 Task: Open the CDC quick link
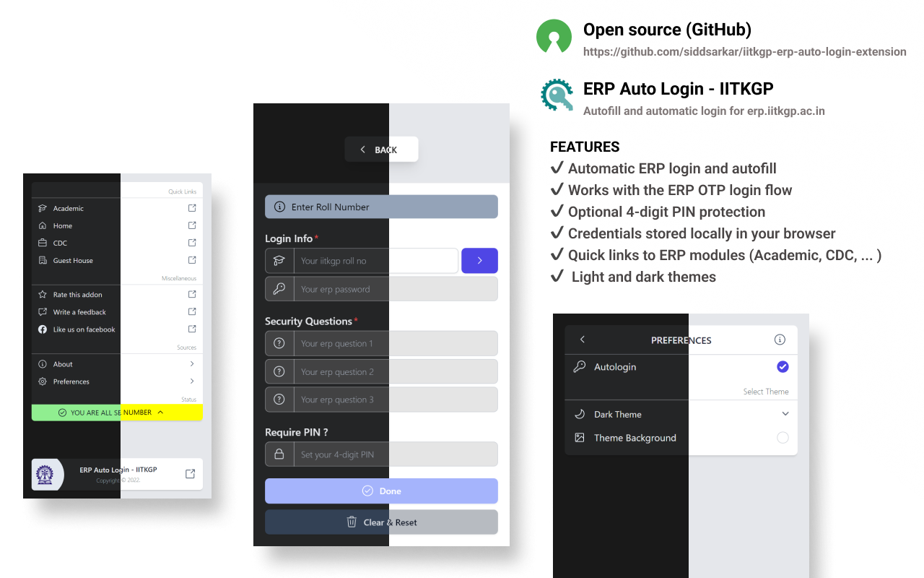[x=117, y=243]
